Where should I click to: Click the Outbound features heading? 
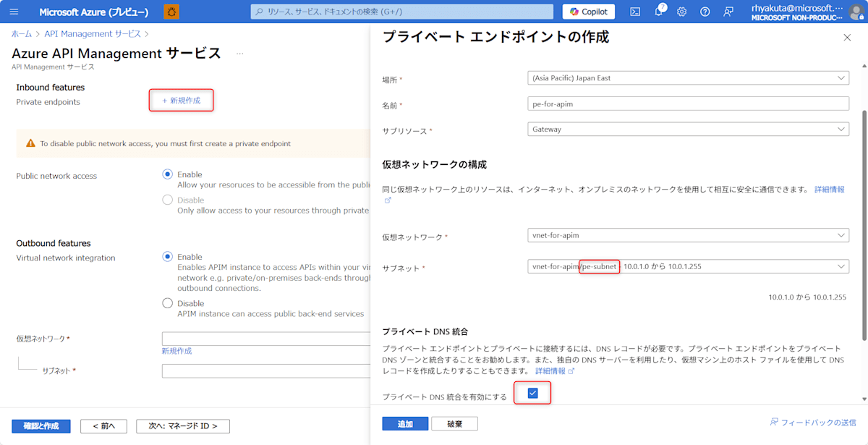tap(54, 243)
